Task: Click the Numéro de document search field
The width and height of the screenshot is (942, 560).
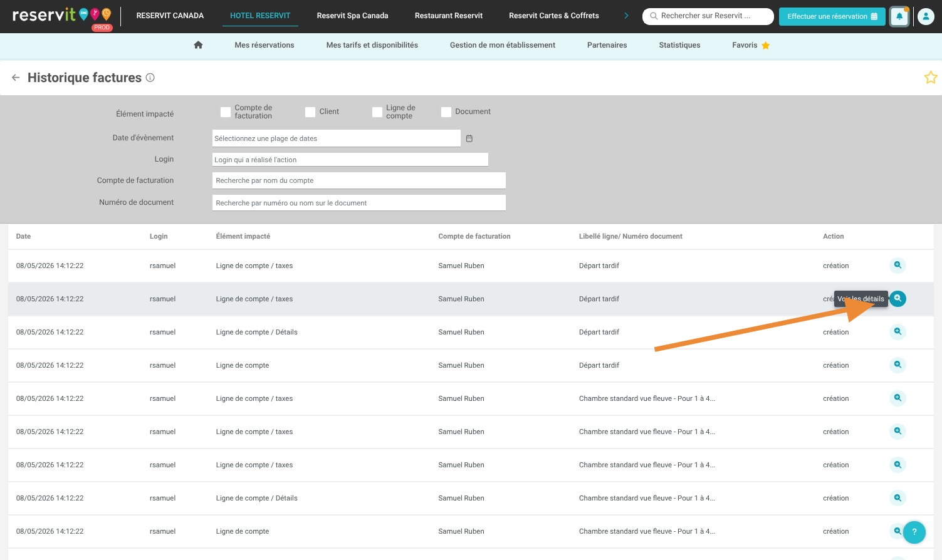Action: 359,203
